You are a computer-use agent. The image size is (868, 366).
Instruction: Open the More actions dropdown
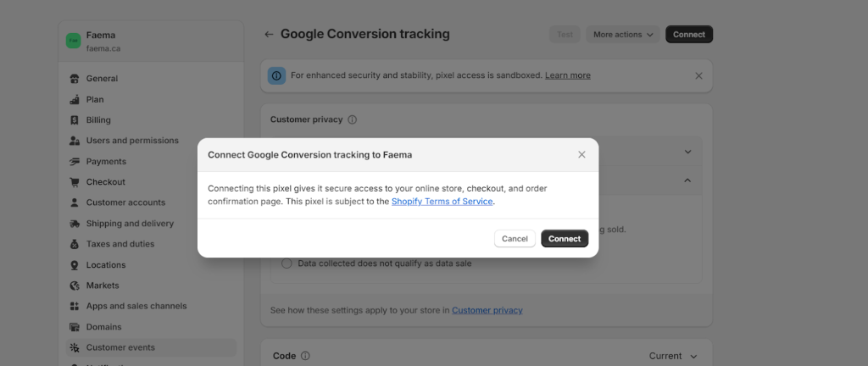tap(623, 35)
